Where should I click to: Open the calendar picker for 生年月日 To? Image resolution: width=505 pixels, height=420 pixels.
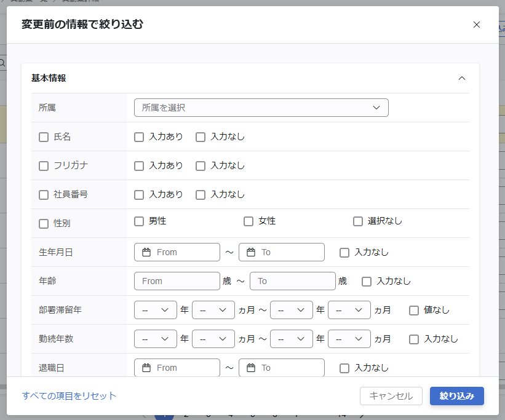coord(250,252)
